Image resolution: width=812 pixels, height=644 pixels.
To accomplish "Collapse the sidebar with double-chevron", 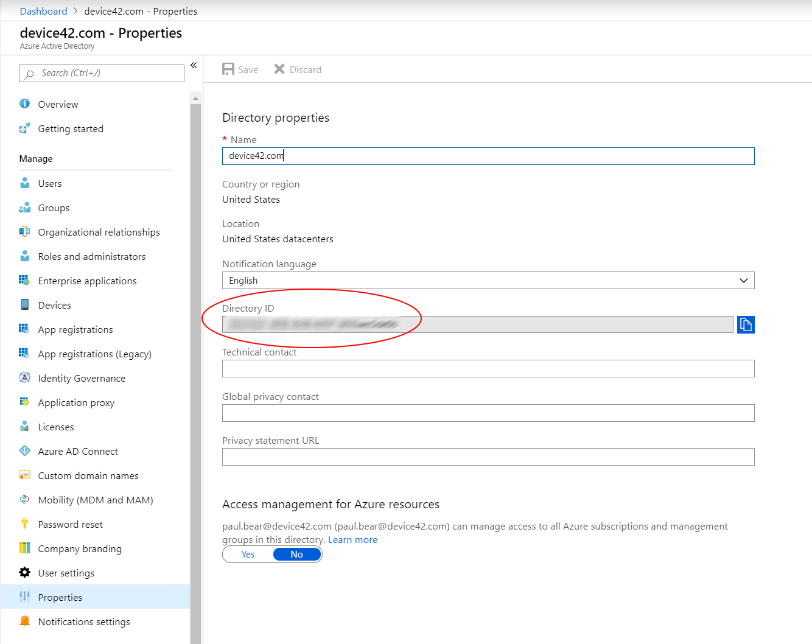I will 194,65.
